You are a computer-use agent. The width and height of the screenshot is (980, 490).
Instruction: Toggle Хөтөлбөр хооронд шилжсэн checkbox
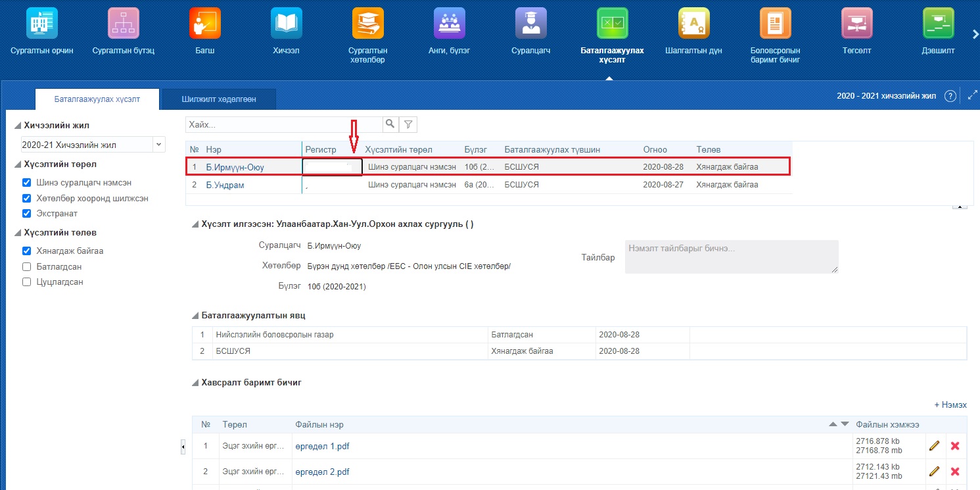pos(27,198)
